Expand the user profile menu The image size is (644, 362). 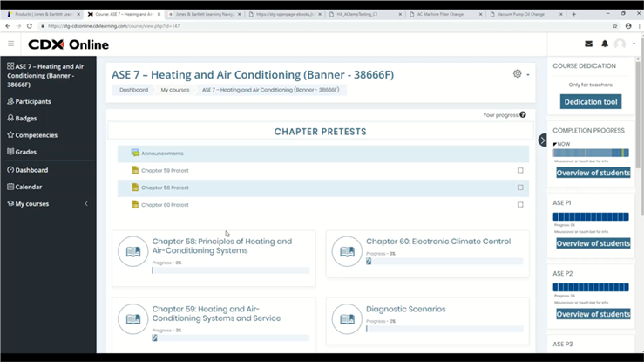[x=624, y=44]
